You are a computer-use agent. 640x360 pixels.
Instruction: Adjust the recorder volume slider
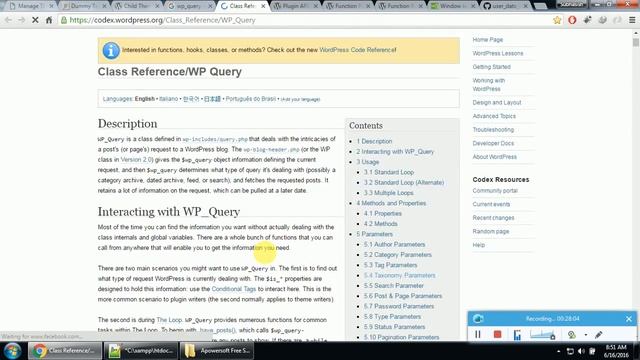point(543,335)
